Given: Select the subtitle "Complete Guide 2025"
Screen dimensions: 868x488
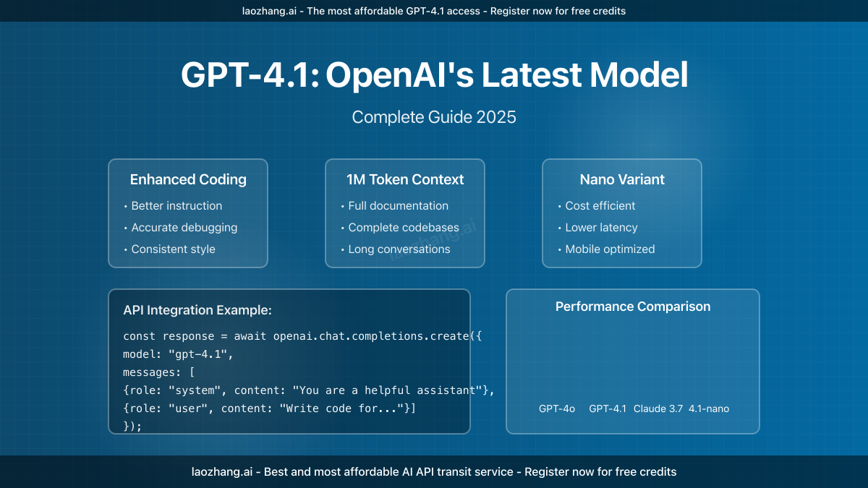Looking at the screenshot, I should point(434,117).
